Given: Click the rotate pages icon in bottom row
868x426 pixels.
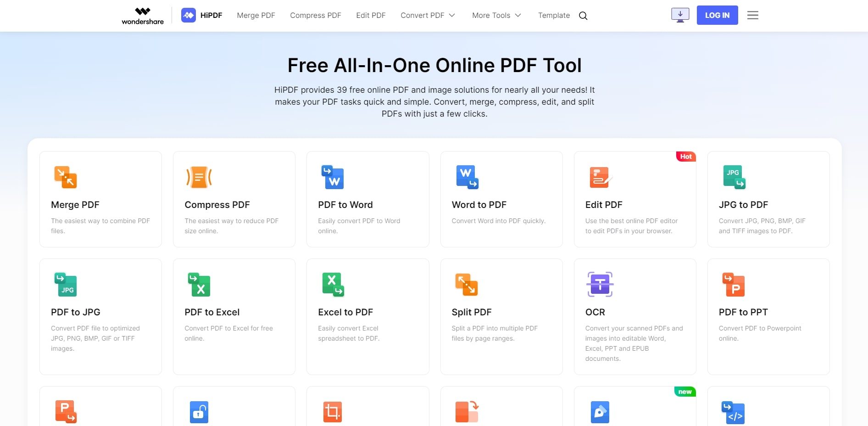Looking at the screenshot, I should (467, 412).
